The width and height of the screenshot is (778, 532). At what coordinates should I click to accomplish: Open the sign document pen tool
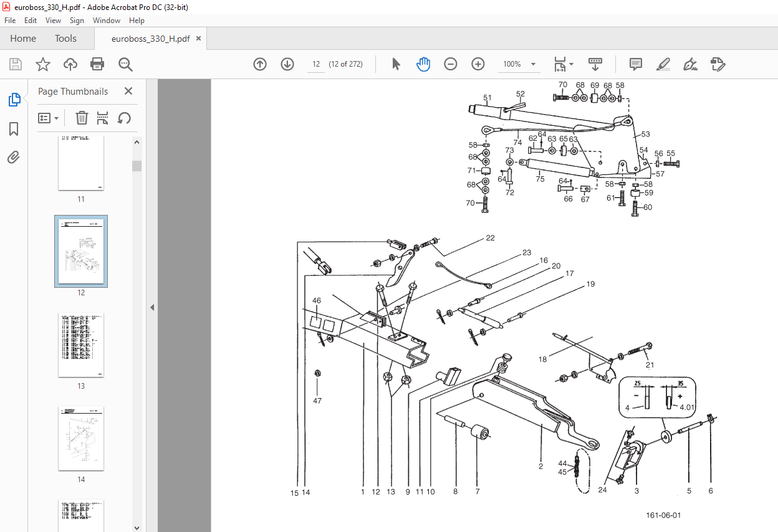click(x=690, y=64)
